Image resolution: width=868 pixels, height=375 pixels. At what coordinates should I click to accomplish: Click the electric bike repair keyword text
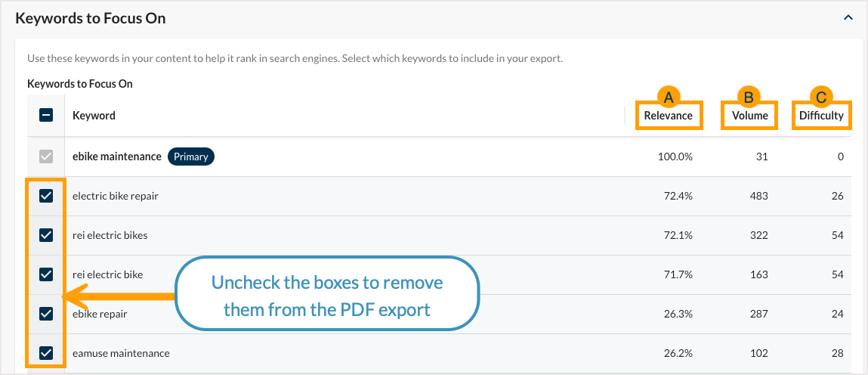(x=115, y=196)
